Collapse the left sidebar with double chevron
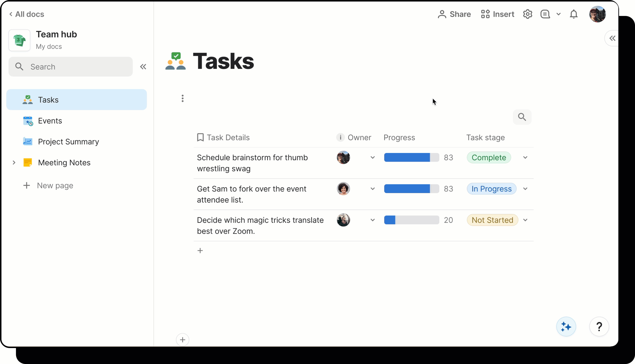Image resolution: width=635 pixels, height=364 pixels. [143, 67]
